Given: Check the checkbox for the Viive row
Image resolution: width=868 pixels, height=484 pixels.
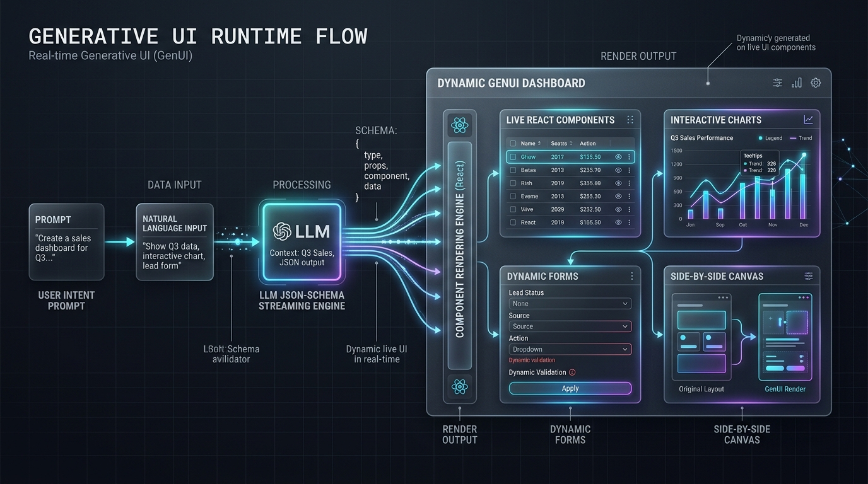Looking at the screenshot, I should [x=513, y=209].
